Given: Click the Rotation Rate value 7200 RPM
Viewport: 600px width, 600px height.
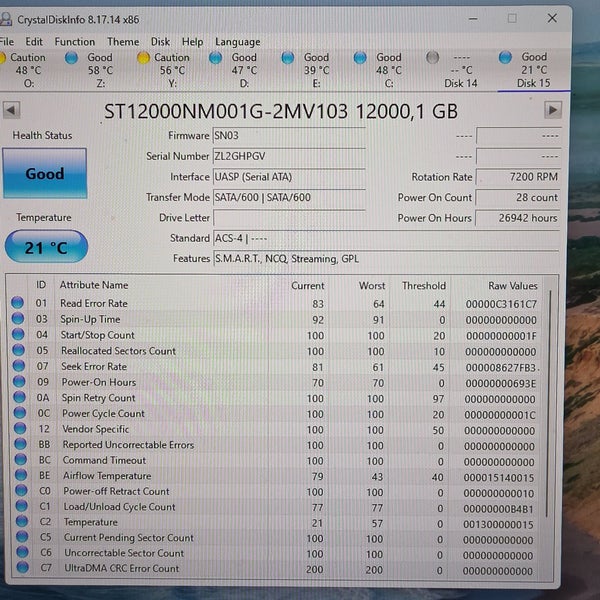Looking at the screenshot, I should pos(518,177).
